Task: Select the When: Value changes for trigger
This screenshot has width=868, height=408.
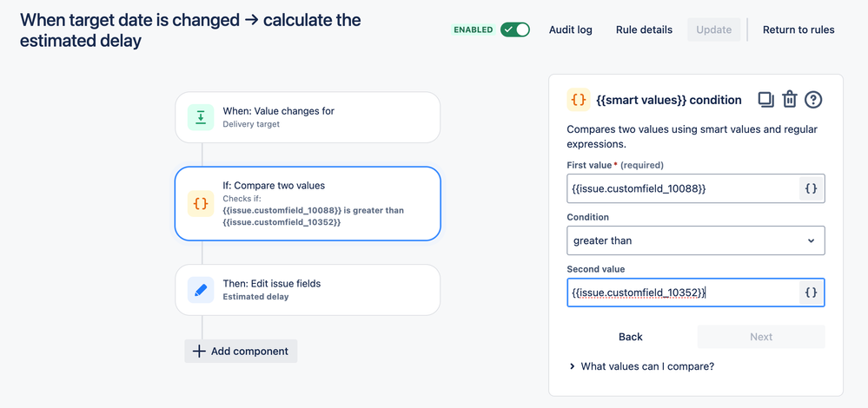Action: (x=308, y=117)
